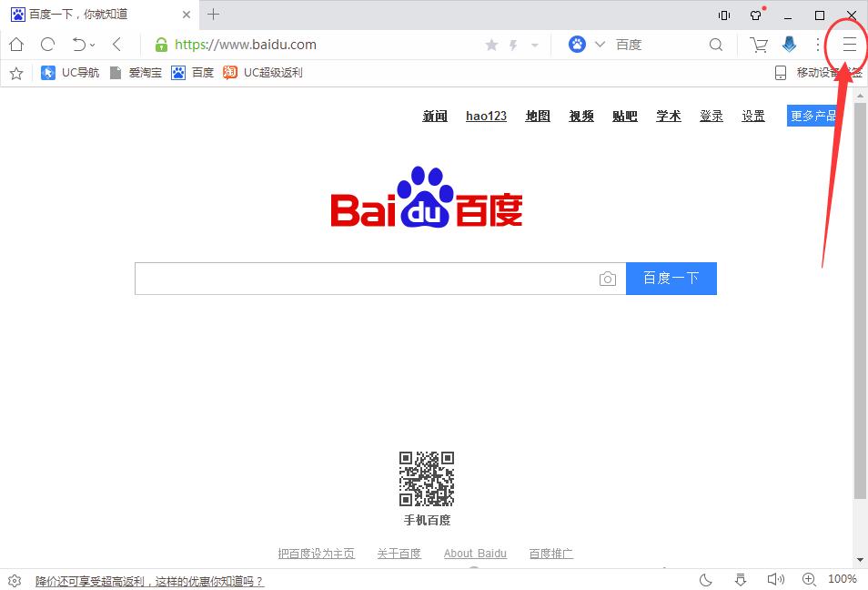Open 关于百度 link

click(399, 554)
